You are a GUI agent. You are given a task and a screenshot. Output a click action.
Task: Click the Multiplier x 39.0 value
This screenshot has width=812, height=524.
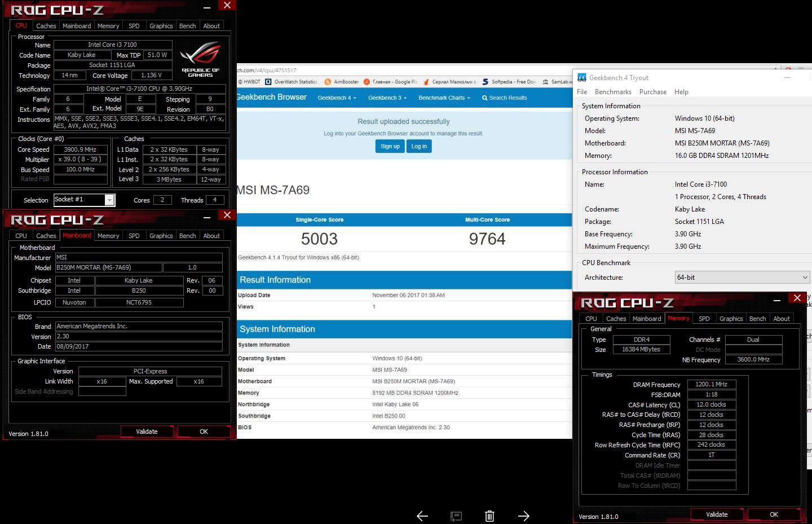click(81, 160)
